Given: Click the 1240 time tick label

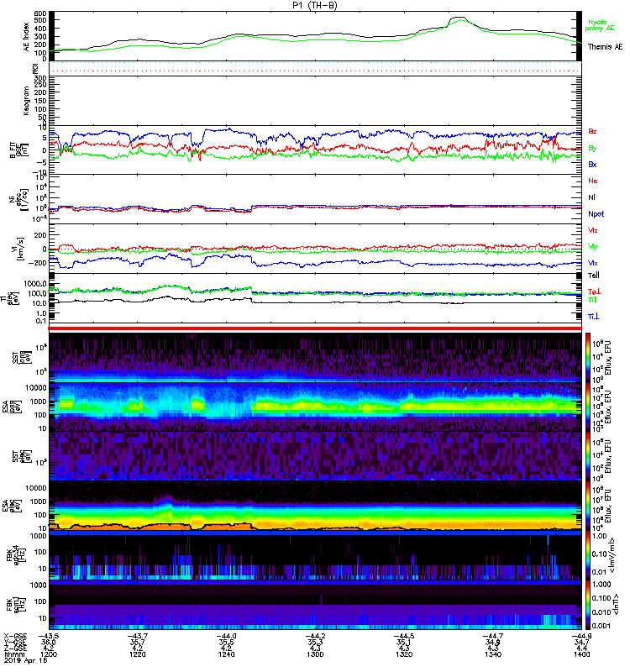Looking at the screenshot, I should tap(226, 654).
